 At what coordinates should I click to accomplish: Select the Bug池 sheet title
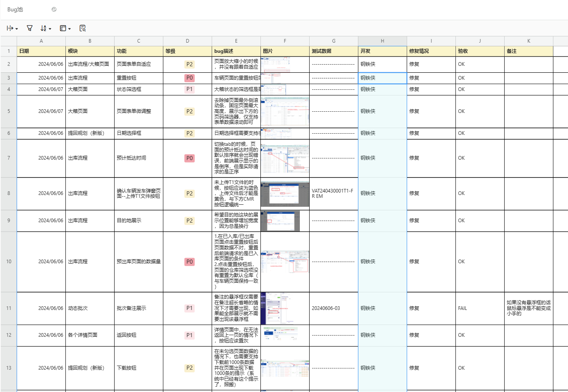tap(15, 9)
